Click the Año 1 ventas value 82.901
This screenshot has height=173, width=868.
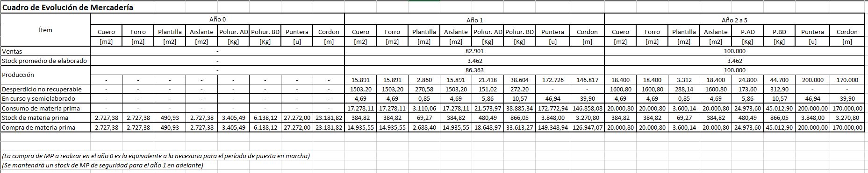(474, 51)
